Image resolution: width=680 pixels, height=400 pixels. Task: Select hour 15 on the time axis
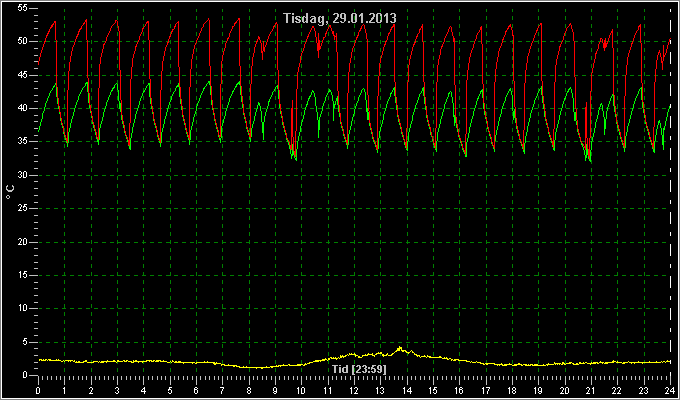coord(433,391)
